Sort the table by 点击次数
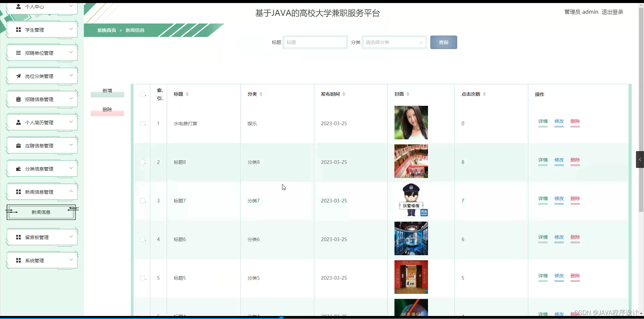Image resolution: width=644 pixels, height=319 pixels. [x=484, y=94]
